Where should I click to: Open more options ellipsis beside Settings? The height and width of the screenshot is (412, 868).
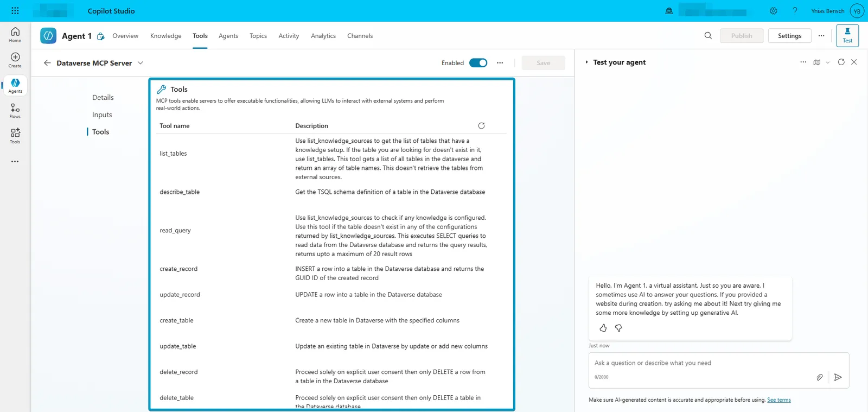821,36
